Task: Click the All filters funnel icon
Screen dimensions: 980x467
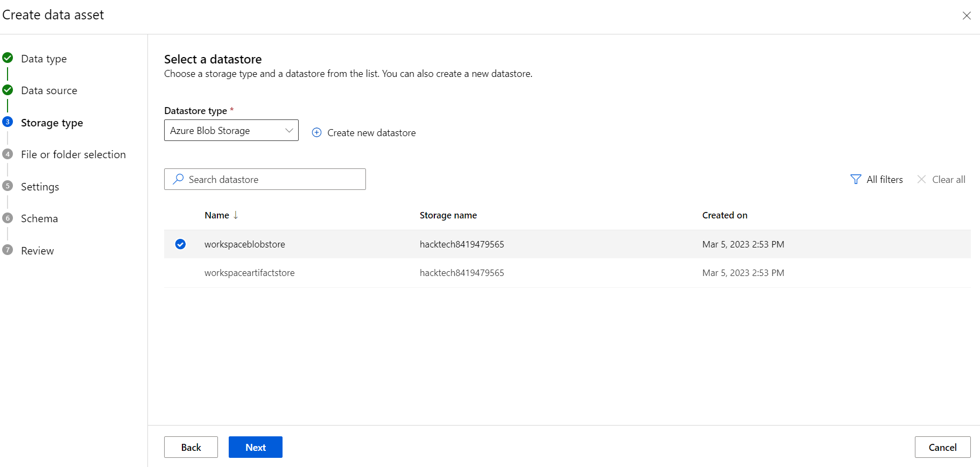Action: 855,179
